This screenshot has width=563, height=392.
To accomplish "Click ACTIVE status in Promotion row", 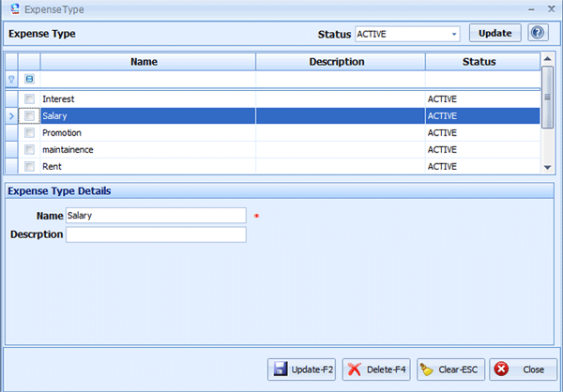I will pyautogui.click(x=442, y=133).
